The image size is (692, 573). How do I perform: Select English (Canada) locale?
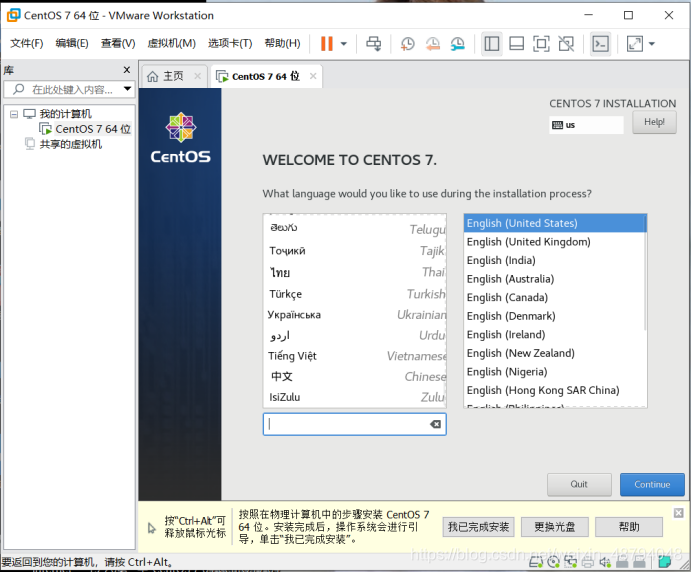(x=554, y=298)
